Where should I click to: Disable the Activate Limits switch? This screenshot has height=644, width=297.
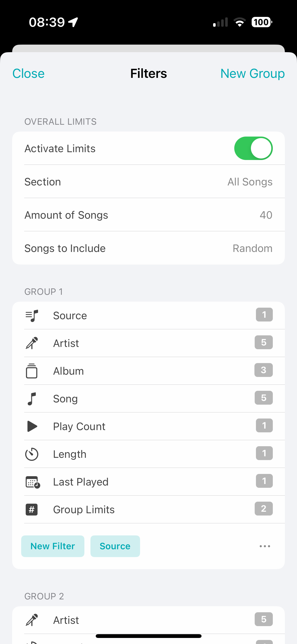coord(253,148)
